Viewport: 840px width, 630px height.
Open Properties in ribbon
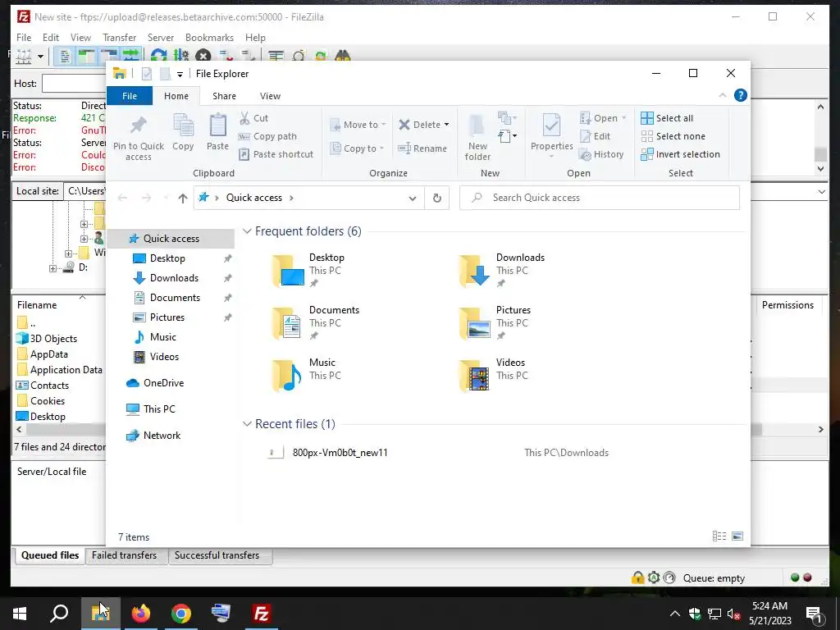pos(552,137)
